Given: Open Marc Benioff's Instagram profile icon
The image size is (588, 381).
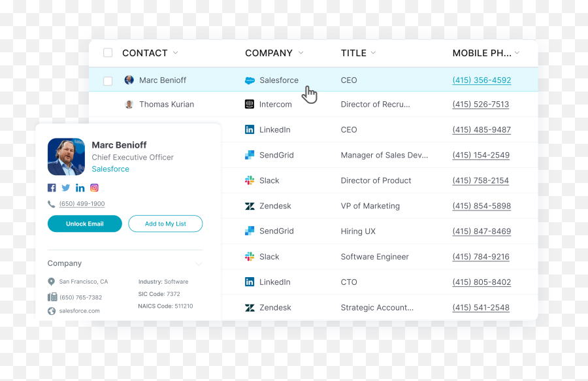Looking at the screenshot, I should pyautogui.click(x=94, y=188).
